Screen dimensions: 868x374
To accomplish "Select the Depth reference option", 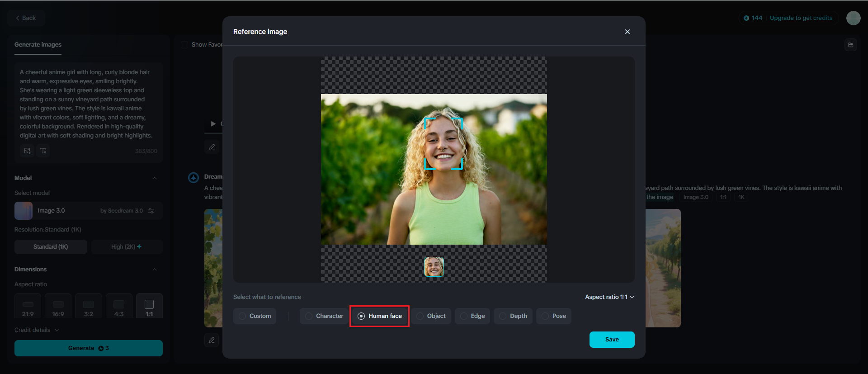I will pyautogui.click(x=513, y=316).
